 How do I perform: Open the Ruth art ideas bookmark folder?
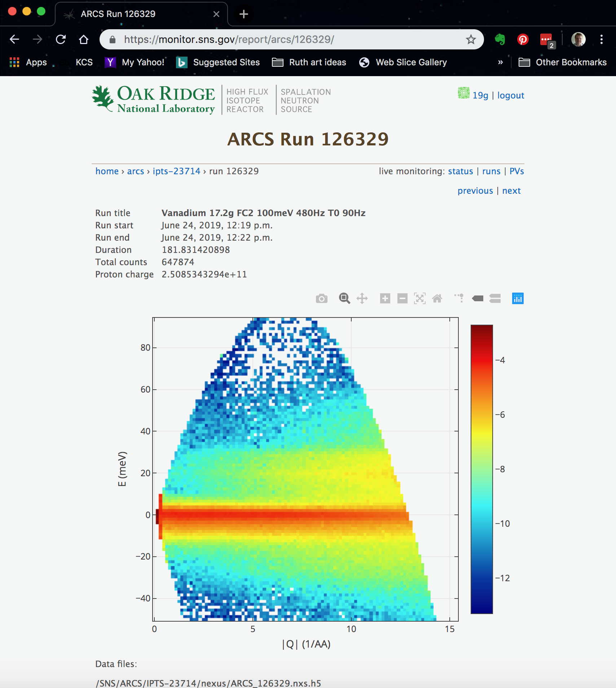click(x=309, y=62)
